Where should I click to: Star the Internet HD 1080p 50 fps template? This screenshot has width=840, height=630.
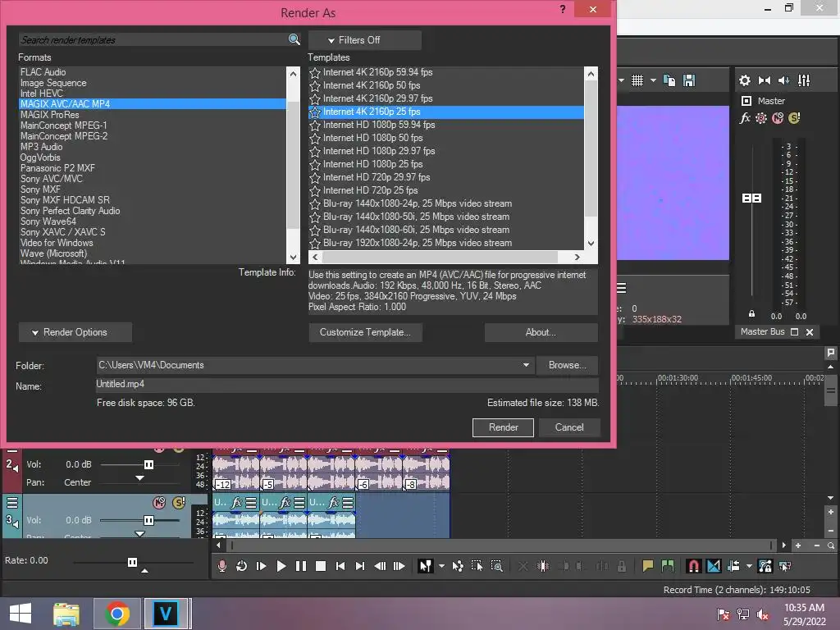click(315, 138)
